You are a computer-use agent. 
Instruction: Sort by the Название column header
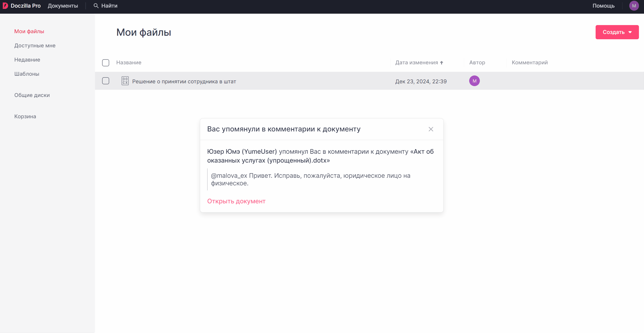click(129, 63)
